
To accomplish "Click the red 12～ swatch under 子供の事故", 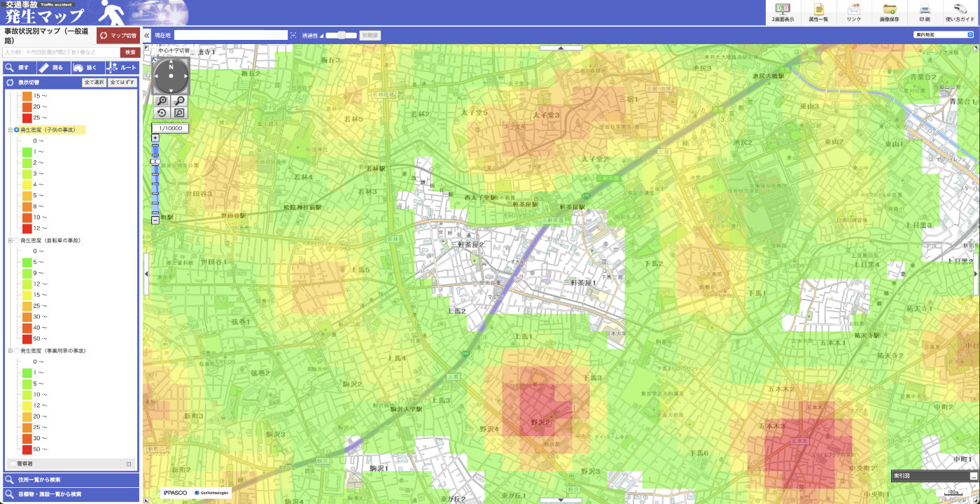I will coord(27,228).
